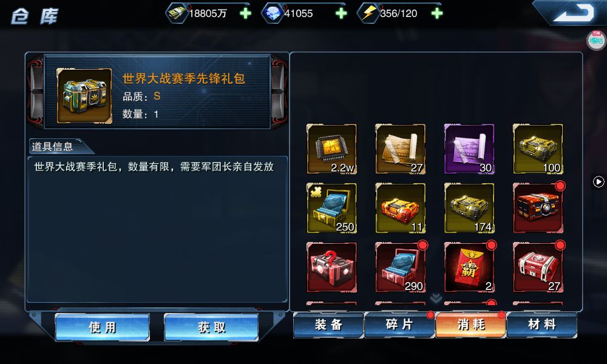Select the red question-mark mystery box
The width and height of the screenshot is (607, 364).
[332, 268]
